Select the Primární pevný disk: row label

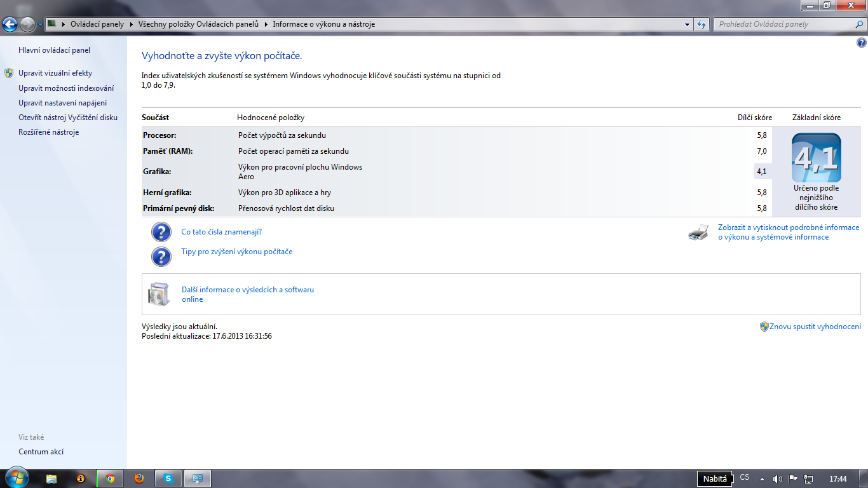coord(179,208)
